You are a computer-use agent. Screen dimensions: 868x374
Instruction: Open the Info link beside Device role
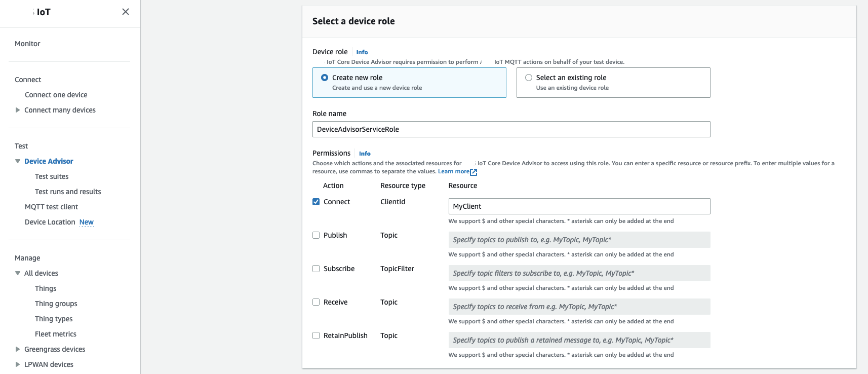[x=362, y=52]
